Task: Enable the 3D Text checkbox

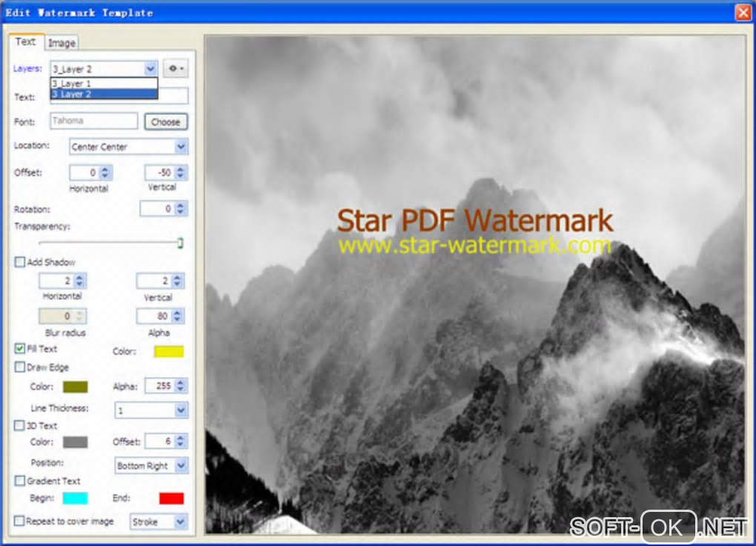Action: pos(20,425)
